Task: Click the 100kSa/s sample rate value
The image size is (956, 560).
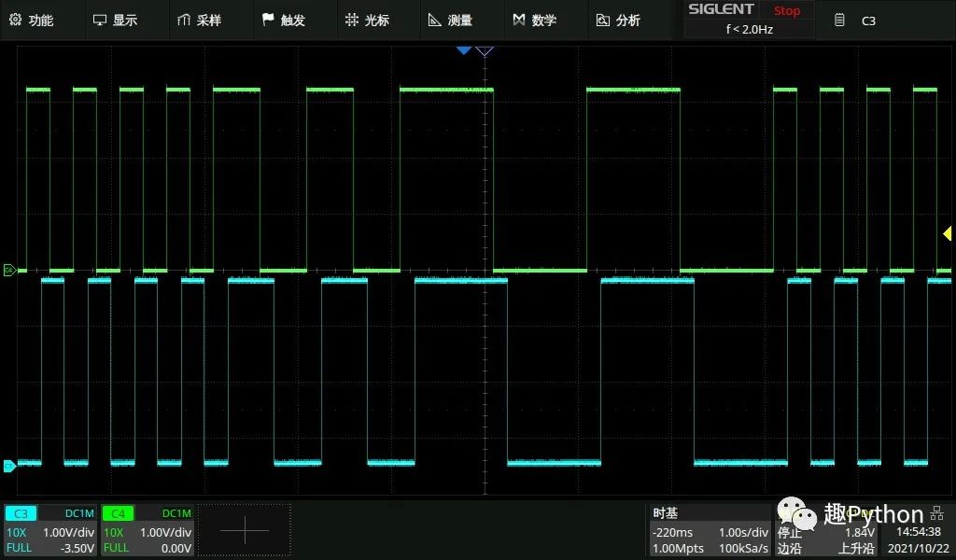Action: tap(744, 548)
